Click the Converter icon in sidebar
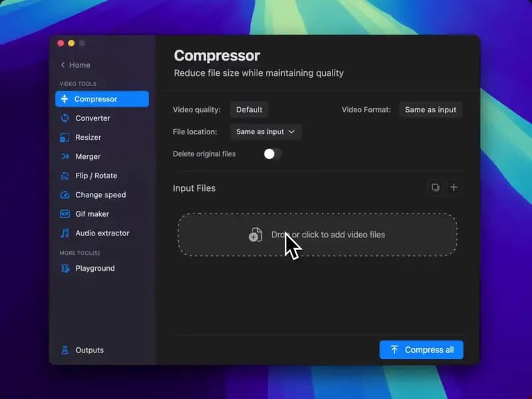The width and height of the screenshot is (532, 399). [x=65, y=118]
